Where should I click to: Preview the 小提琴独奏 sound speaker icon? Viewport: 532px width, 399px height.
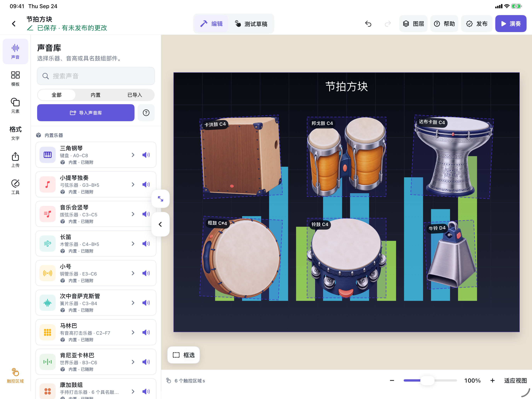point(146,184)
